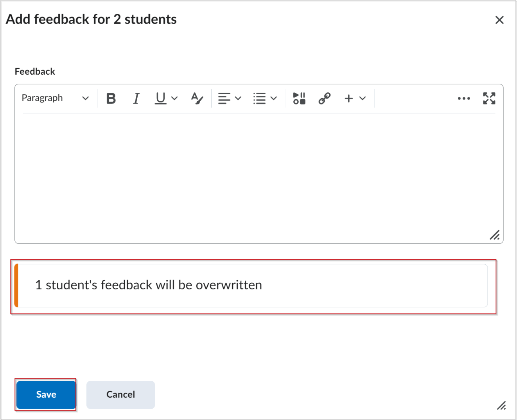Viewport: 517px width, 420px height.
Task: Insert a quicklink using the link icon
Action: [x=324, y=98]
